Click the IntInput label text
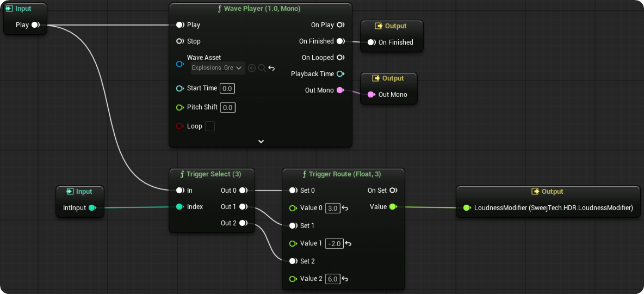The image size is (644, 294). 75,207
